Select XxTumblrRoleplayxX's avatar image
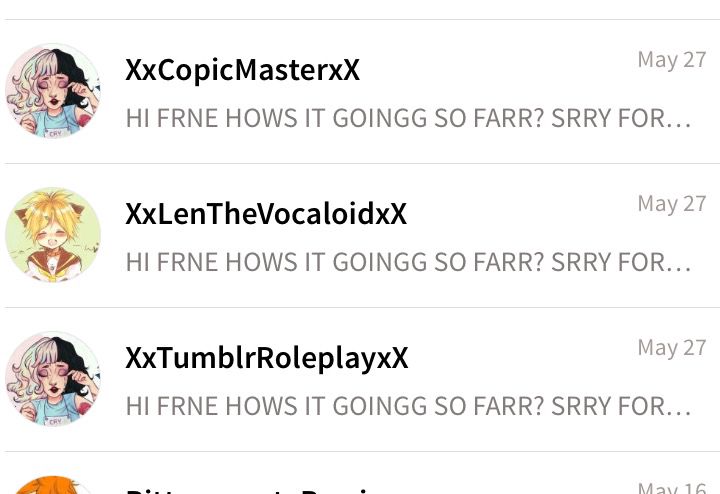The width and height of the screenshot is (720, 494). [53, 379]
